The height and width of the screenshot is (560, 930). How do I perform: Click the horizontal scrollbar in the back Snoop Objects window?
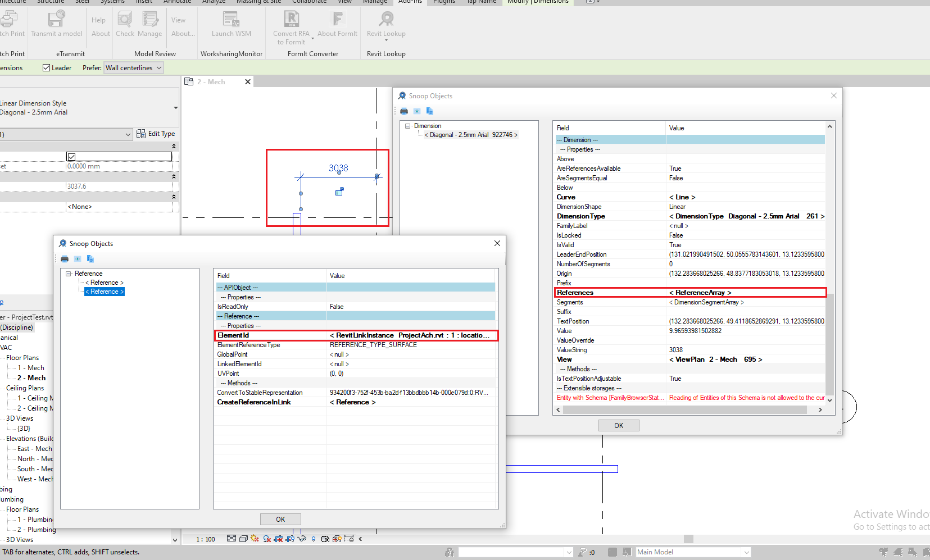pos(684,410)
